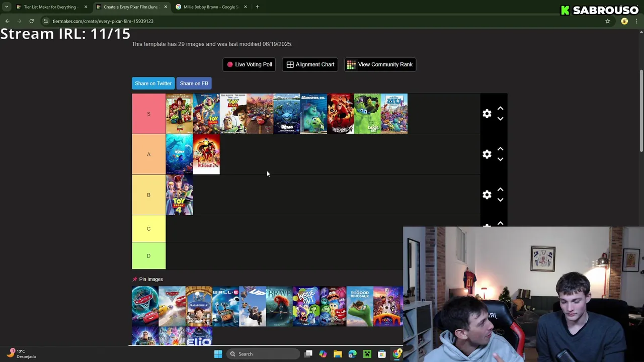Pick Inside Out poster from image pool
The height and width of the screenshot is (362, 644).
306,306
